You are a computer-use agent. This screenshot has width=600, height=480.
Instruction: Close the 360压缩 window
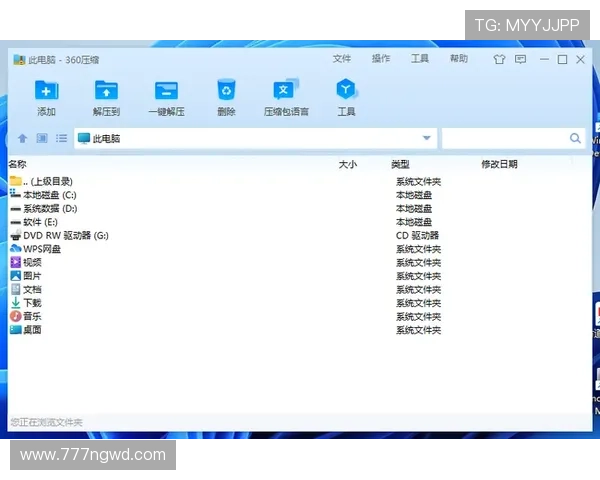tap(580, 59)
